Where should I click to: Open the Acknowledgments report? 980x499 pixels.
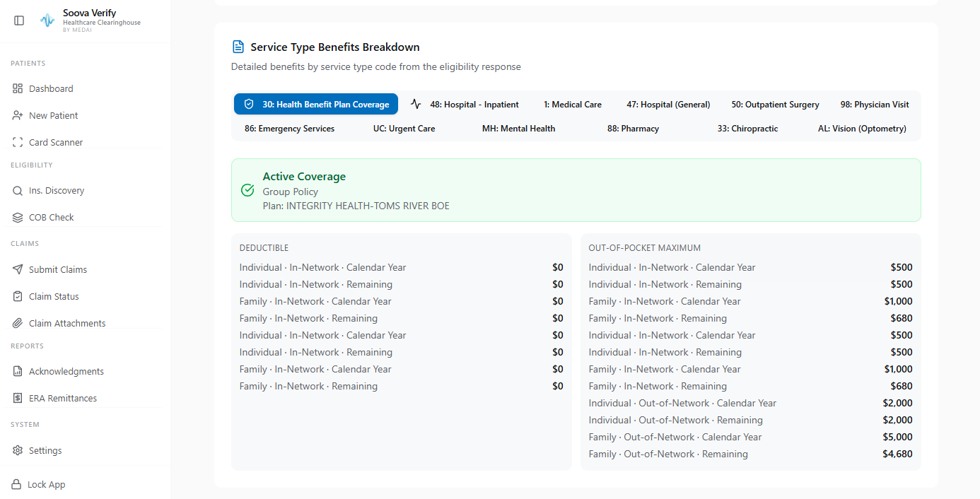(66, 371)
